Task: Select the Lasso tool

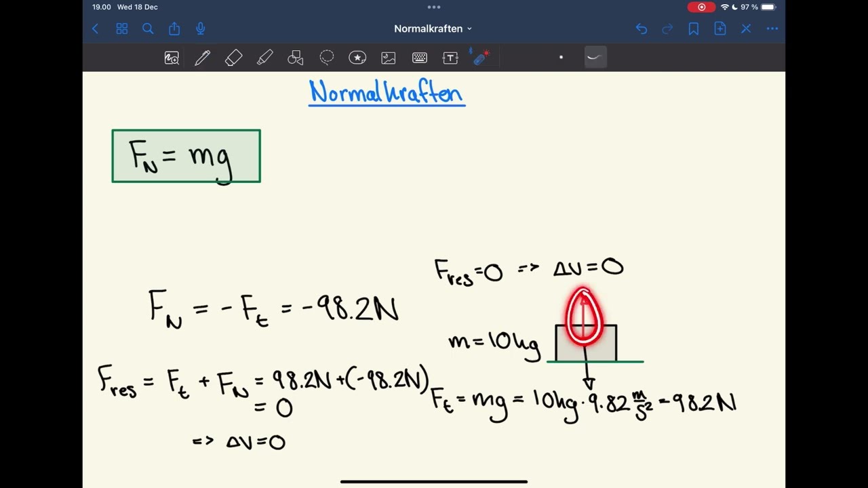Action: click(327, 58)
